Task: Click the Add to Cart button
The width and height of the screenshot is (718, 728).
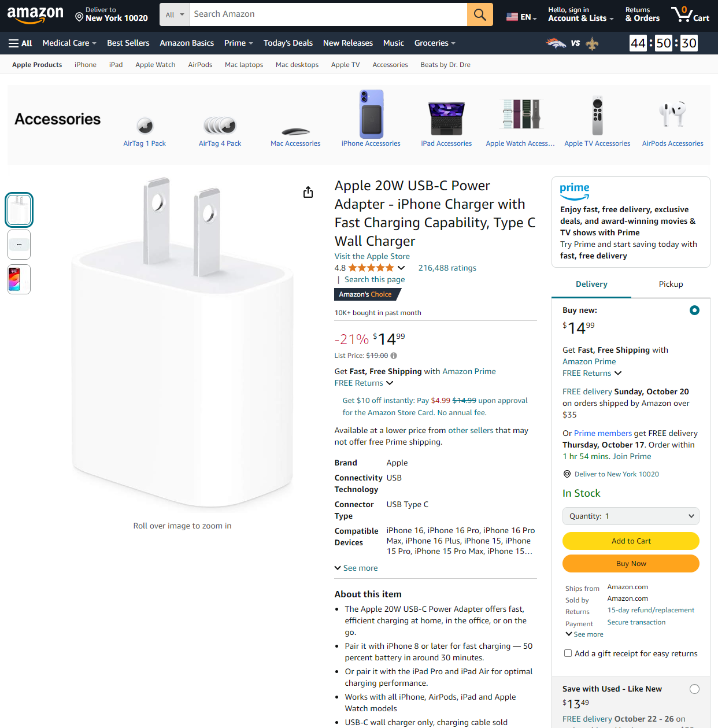Action: (x=631, y=541)
